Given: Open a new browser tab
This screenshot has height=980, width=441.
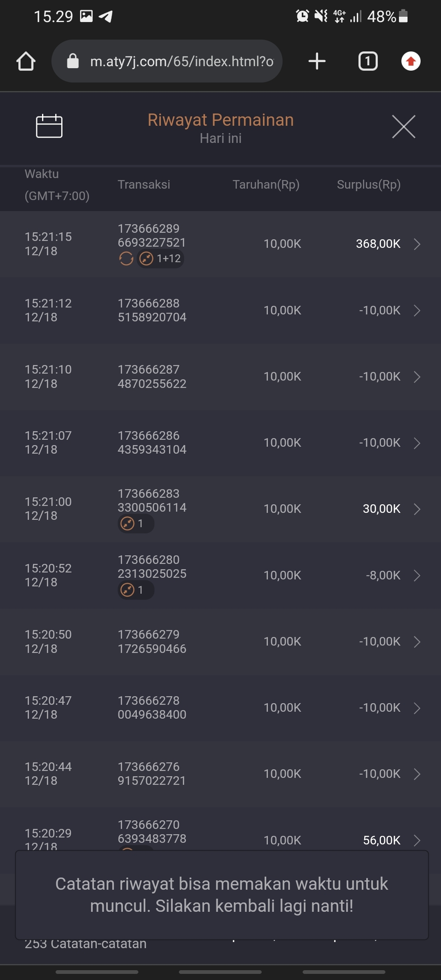Looking at the screenshot, I should coord(317,61).
